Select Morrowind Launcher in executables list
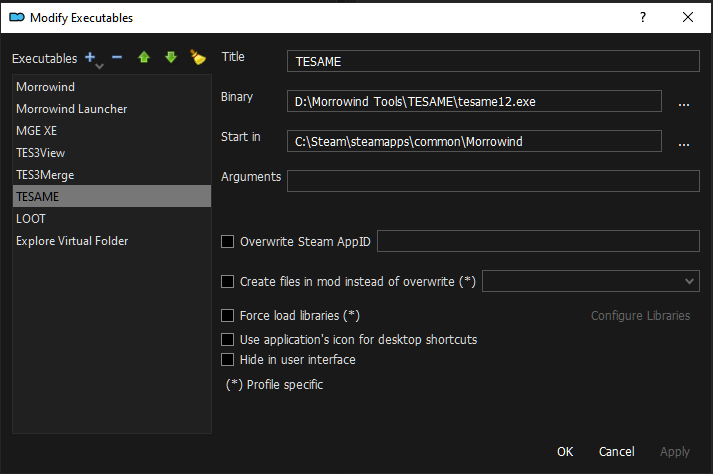 [x=71, y=109]
